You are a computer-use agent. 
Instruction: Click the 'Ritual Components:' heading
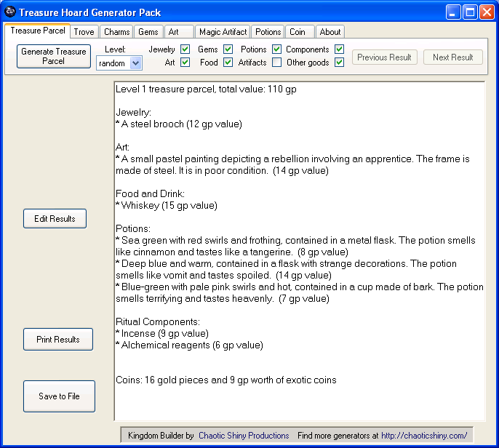pyautogui.click(x=158, y=321)
